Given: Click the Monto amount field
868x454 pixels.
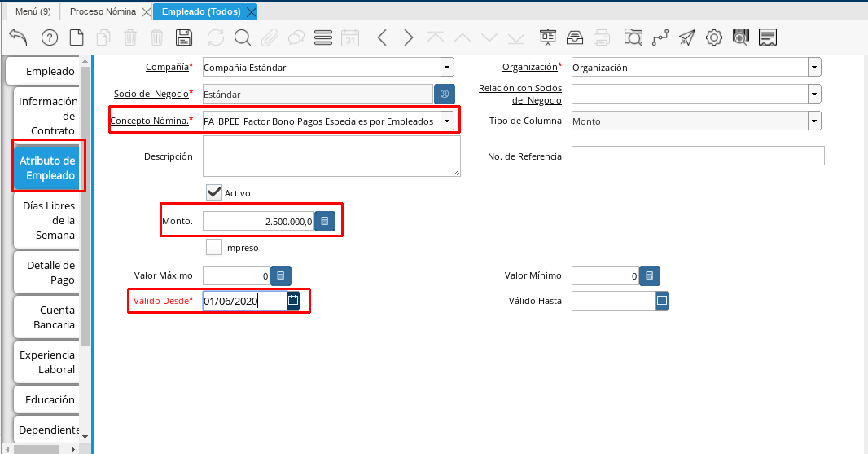Looking at the screenshot, I should (x=258, y=221).
